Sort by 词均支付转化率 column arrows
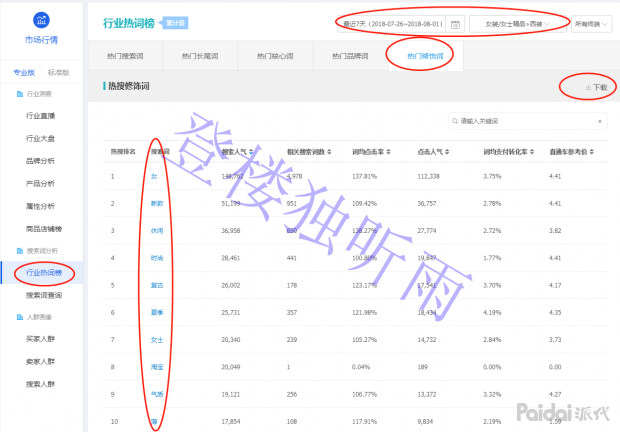 pos(532,152)
